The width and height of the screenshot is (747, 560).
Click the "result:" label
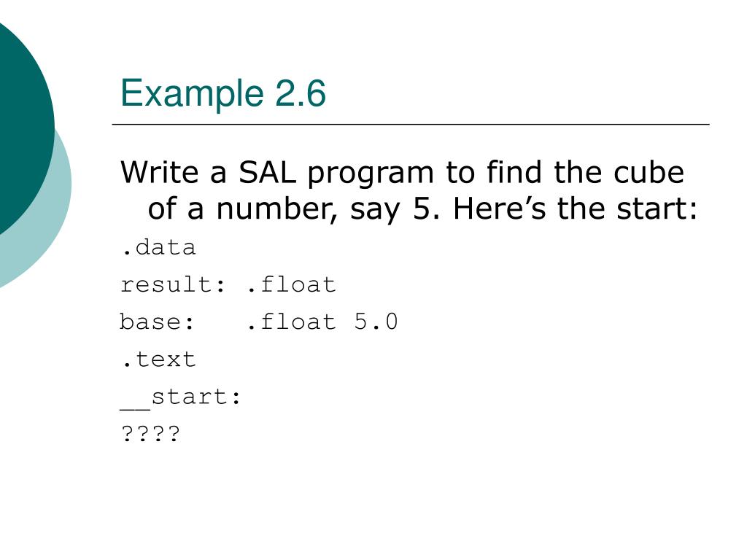[x=172, y=285]
